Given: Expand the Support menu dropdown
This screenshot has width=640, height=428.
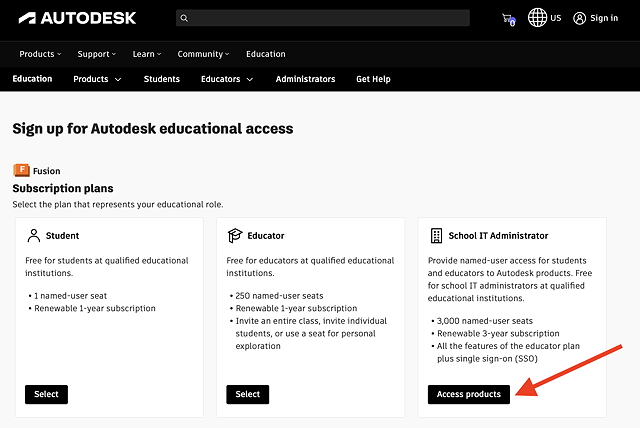Looking at the screenshot, I should click(x=97, y=54).
